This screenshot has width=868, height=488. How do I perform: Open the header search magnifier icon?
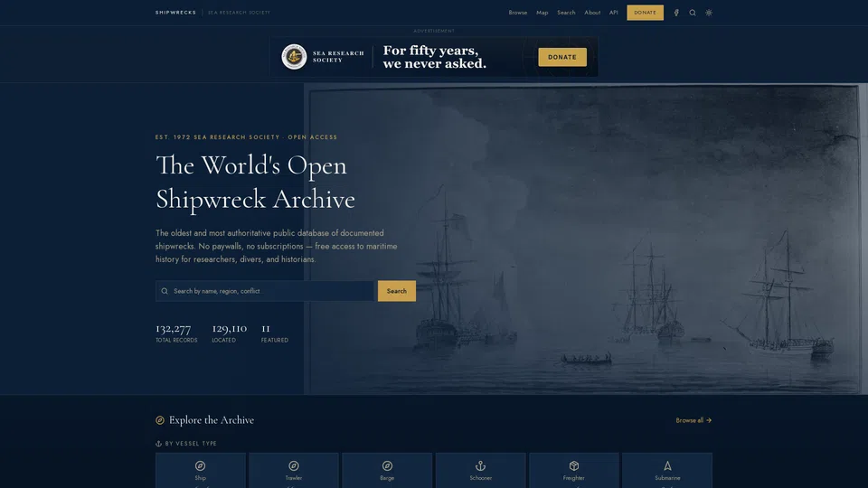pos(692,13)
